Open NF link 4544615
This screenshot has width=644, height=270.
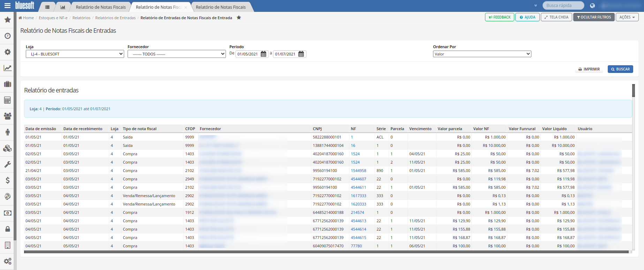pos(358,238)
